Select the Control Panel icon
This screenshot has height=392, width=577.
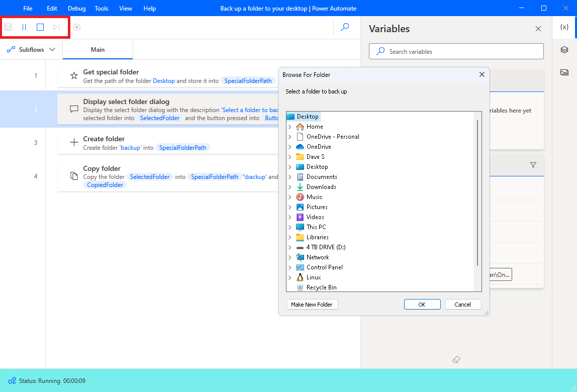point(300,267)
